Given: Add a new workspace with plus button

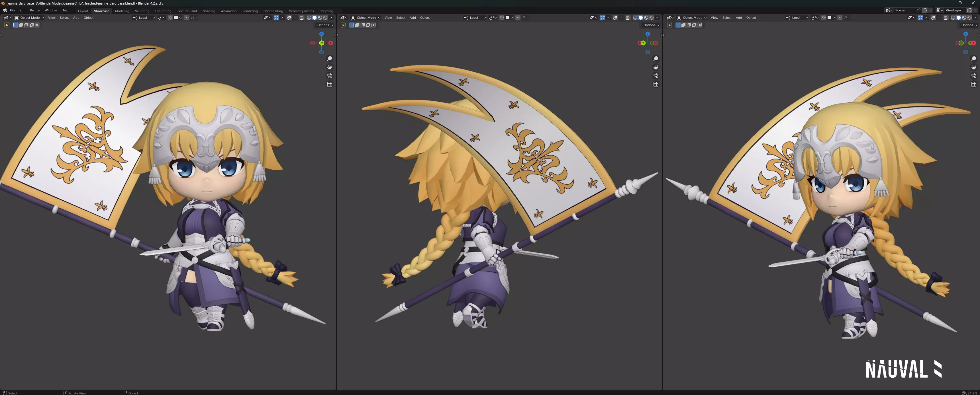Looking at the screenshot, I should 339,11.
